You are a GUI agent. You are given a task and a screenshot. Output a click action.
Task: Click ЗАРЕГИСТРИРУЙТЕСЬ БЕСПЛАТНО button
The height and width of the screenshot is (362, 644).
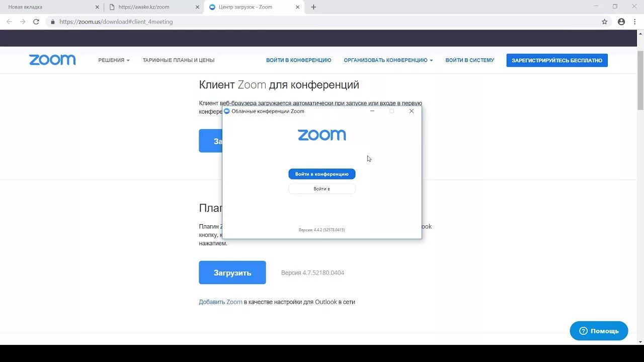point(557,60)
